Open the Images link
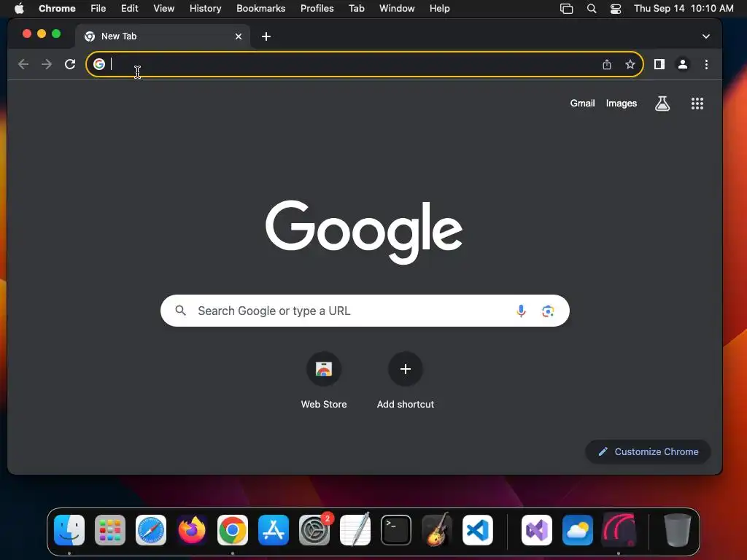 point(622,104)
